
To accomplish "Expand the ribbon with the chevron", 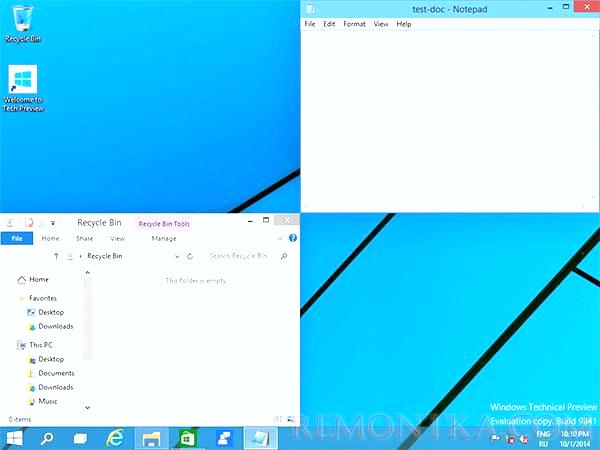I will click(280, 238).
